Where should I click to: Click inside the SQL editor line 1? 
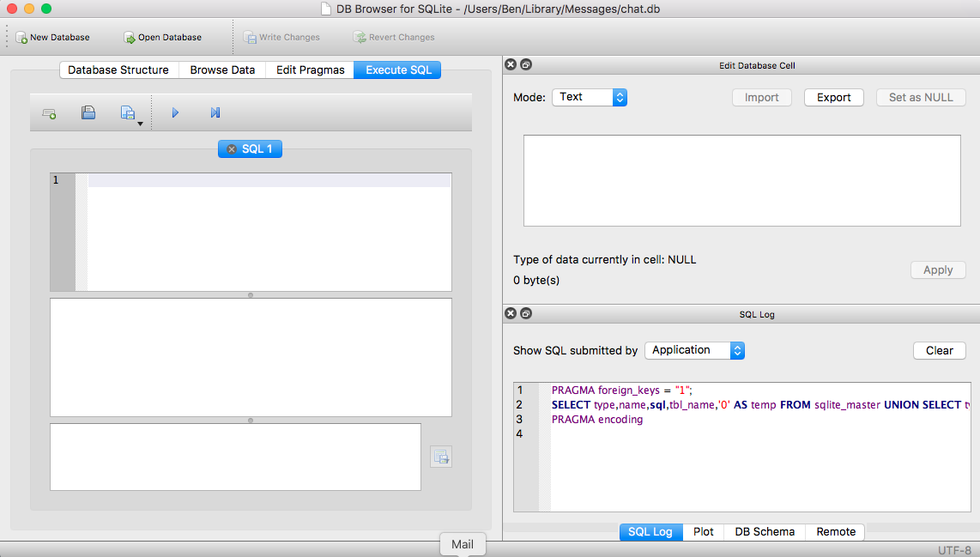point(269,180)
